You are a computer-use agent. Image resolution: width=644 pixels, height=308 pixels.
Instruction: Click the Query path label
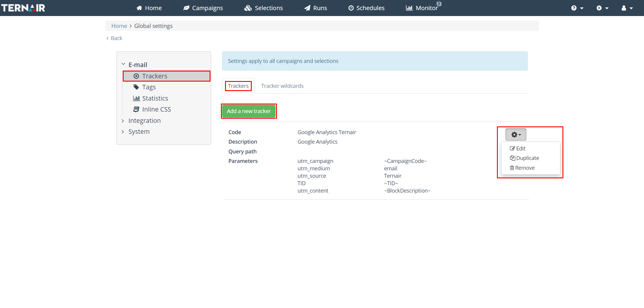(242, 151)
